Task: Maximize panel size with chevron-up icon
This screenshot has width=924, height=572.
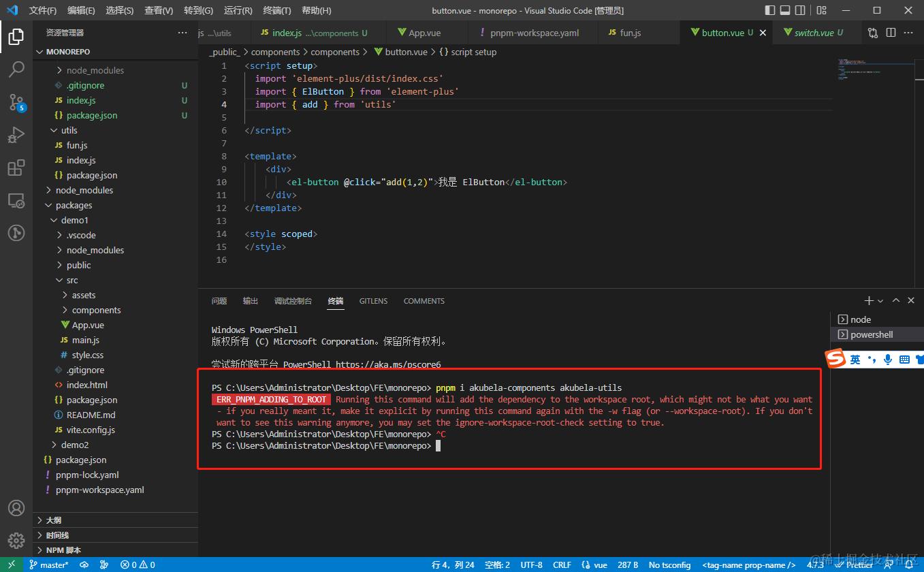Action: (896, 300)
